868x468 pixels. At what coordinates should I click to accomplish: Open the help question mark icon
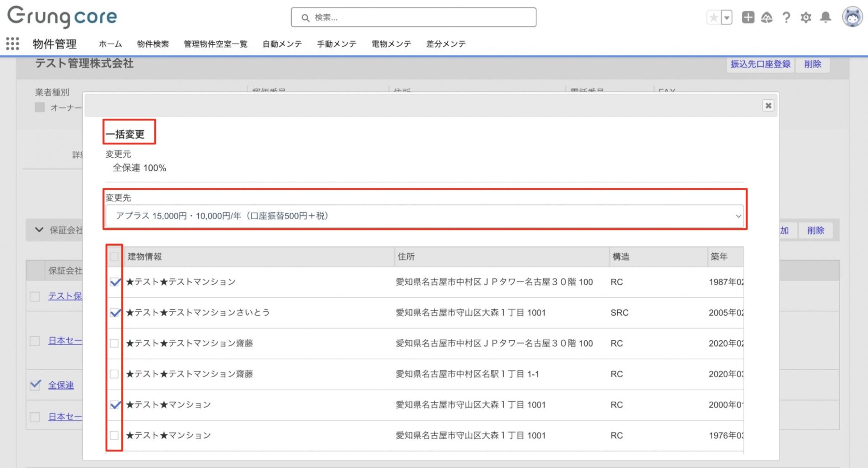point(786,18)
